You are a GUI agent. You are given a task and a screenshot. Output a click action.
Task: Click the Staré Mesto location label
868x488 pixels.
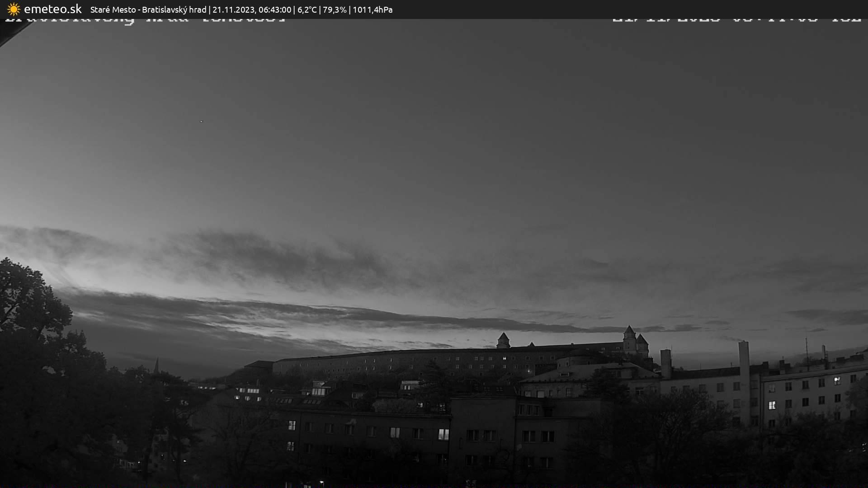pyautogui.click(x=113, y=10)
